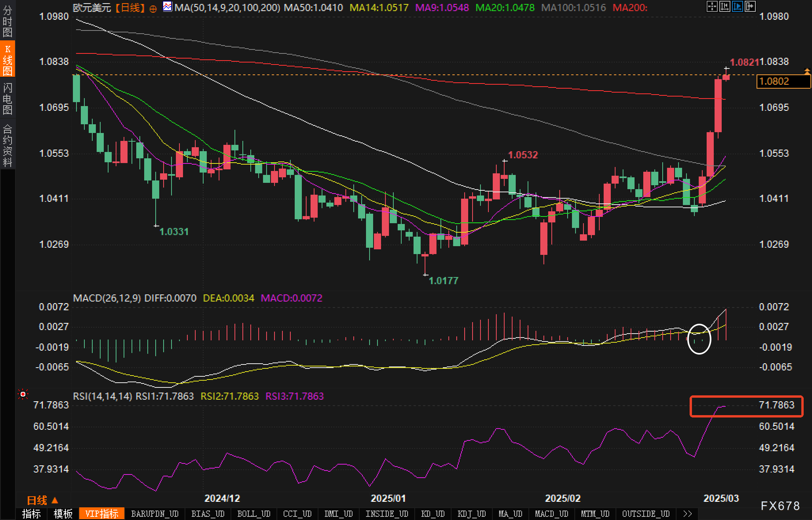This screenshot has width=812, height=520.
Task: Expand more indicators with >> arrow
Action: [688, 514]
